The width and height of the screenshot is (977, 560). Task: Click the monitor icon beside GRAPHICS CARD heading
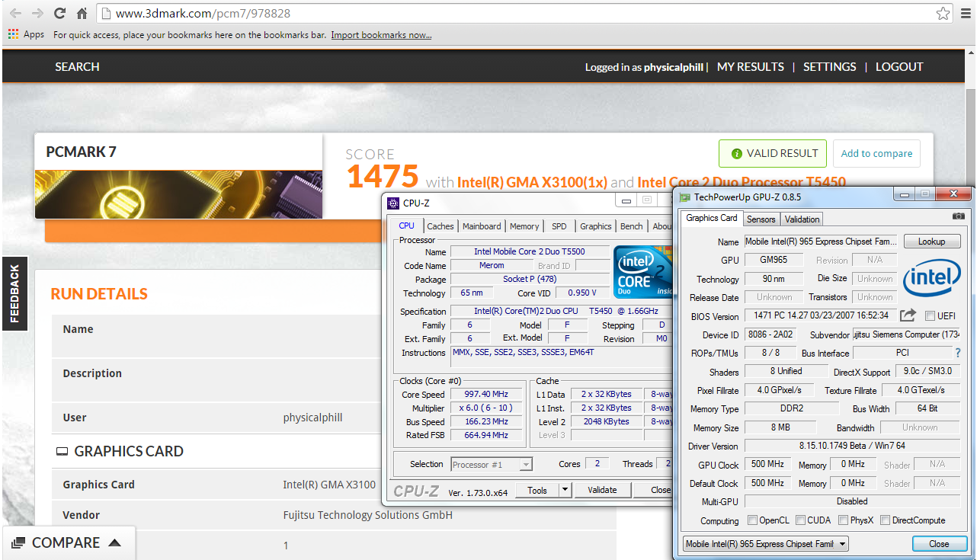tap(62, 452)
